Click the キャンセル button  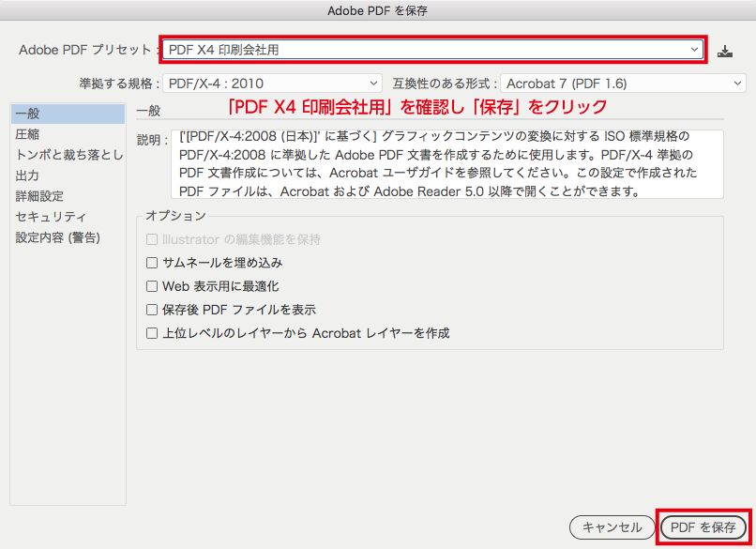(x=612, y=527)
